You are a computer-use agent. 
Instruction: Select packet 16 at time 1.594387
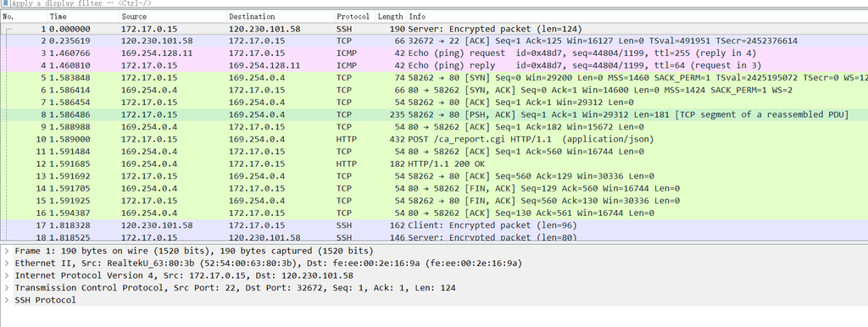tap(434, 213)
